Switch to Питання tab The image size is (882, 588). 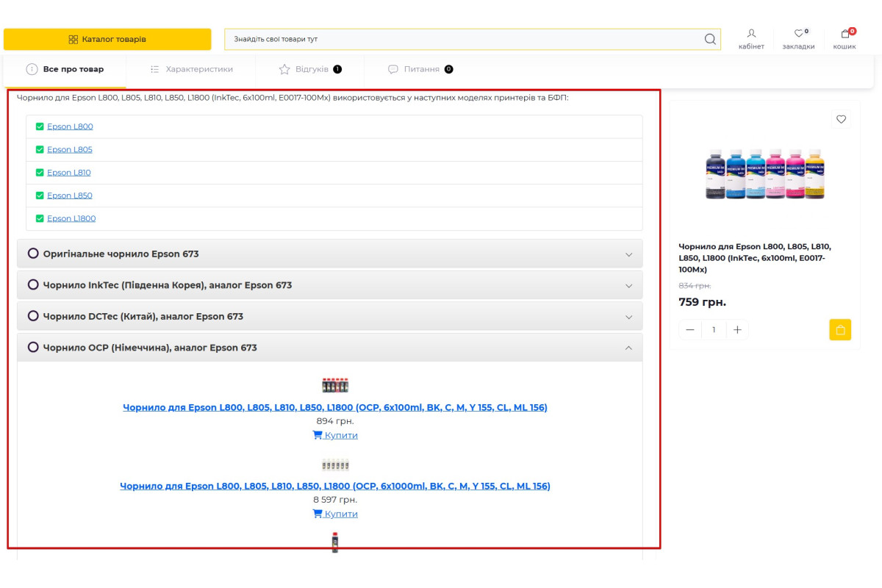coord(420,69)
